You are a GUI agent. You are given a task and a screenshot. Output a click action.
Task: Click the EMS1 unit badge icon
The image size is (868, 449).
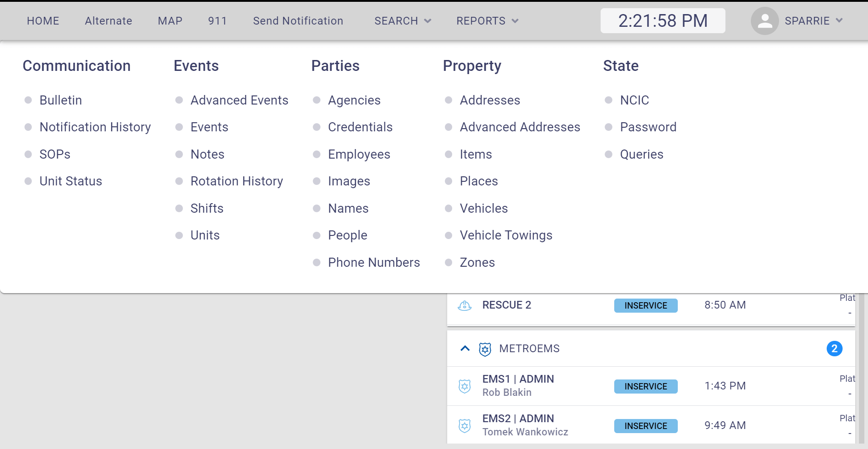point(464,386)
